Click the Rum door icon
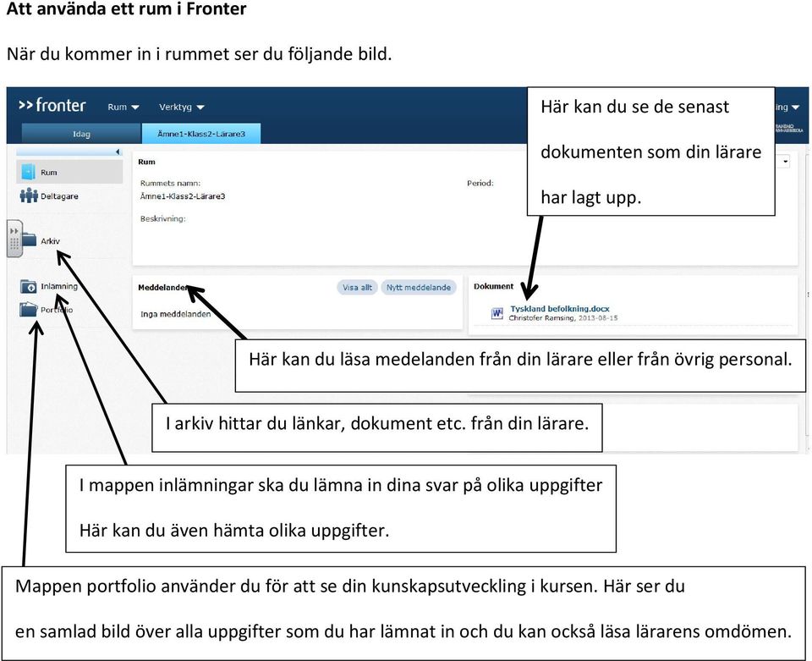812x661 pixels. 29,172
